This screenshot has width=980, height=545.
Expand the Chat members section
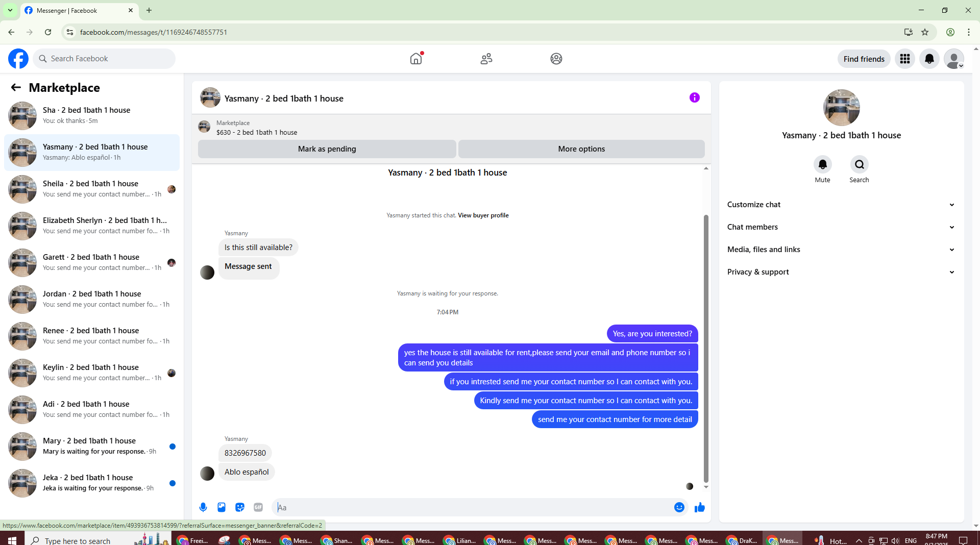click(841, 227)
